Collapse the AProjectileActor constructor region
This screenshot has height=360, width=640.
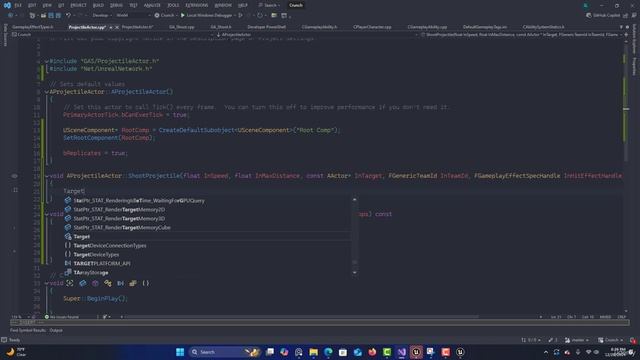(x=47, y=92)
